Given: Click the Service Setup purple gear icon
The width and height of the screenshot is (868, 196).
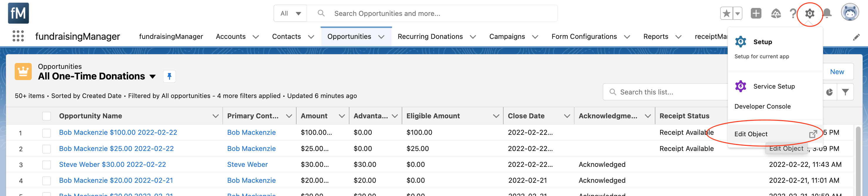Looking at the screenshot, I should click(741, 86).
